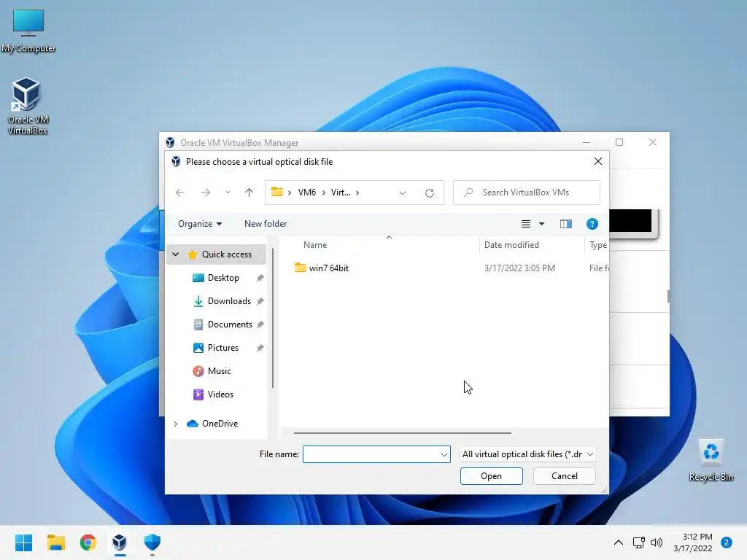The width and height of the screenshot is (747, 560).
Task: Open Downloads from the sidebar
Action: (228, 301)
